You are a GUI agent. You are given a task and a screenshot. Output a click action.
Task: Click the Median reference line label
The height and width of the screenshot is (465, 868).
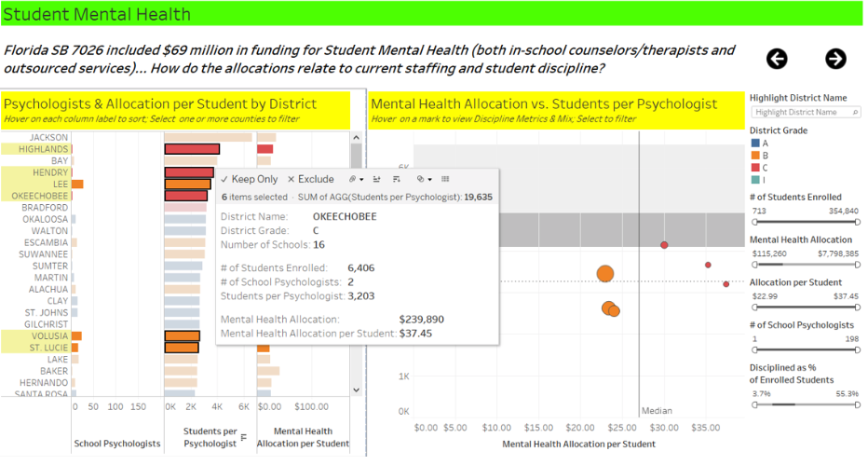(x=657, y=411)
